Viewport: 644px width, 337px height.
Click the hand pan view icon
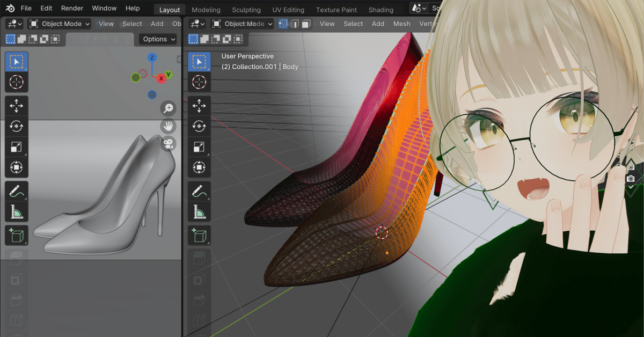point(169,126)
